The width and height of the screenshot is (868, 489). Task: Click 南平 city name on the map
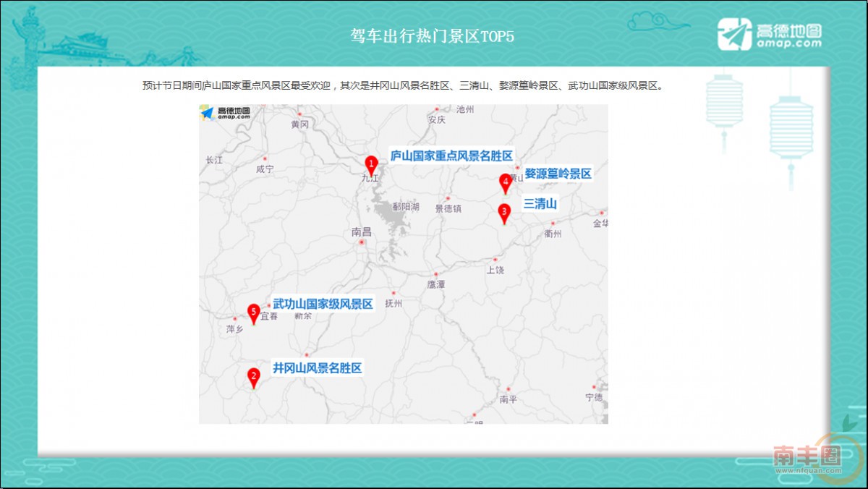509,399
